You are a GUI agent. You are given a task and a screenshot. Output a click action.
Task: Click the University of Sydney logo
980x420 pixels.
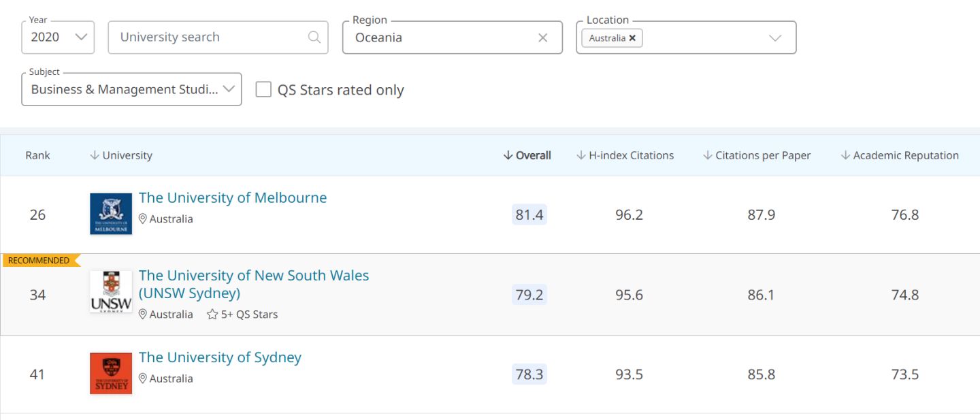[x=111, y=373]
